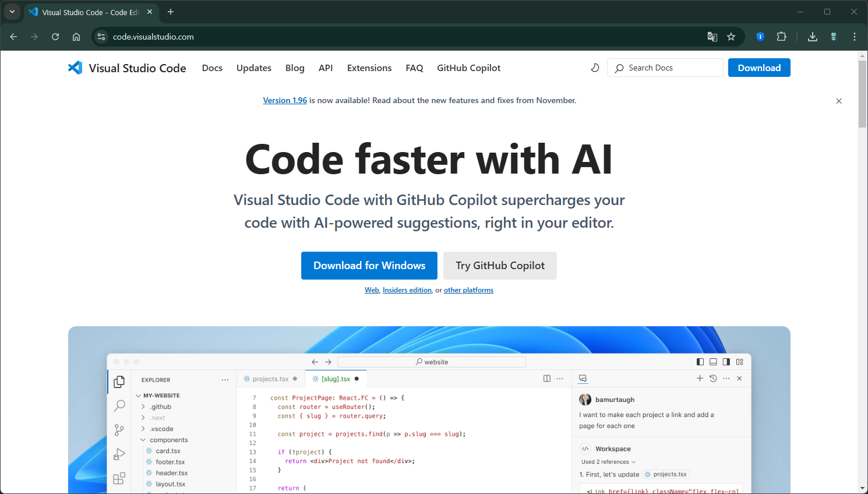868x494 pixels.
Task: Toggle secondary sidebar layout icon
Action: point(726,362)
